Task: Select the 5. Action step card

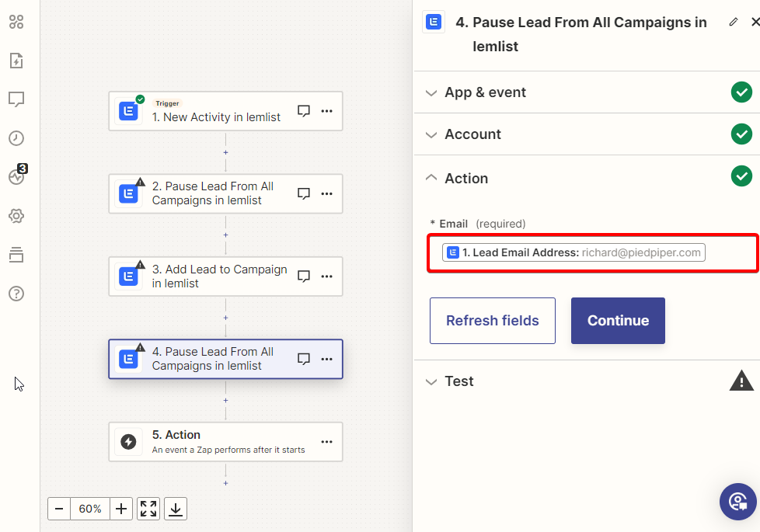Action: click(225, 441)
